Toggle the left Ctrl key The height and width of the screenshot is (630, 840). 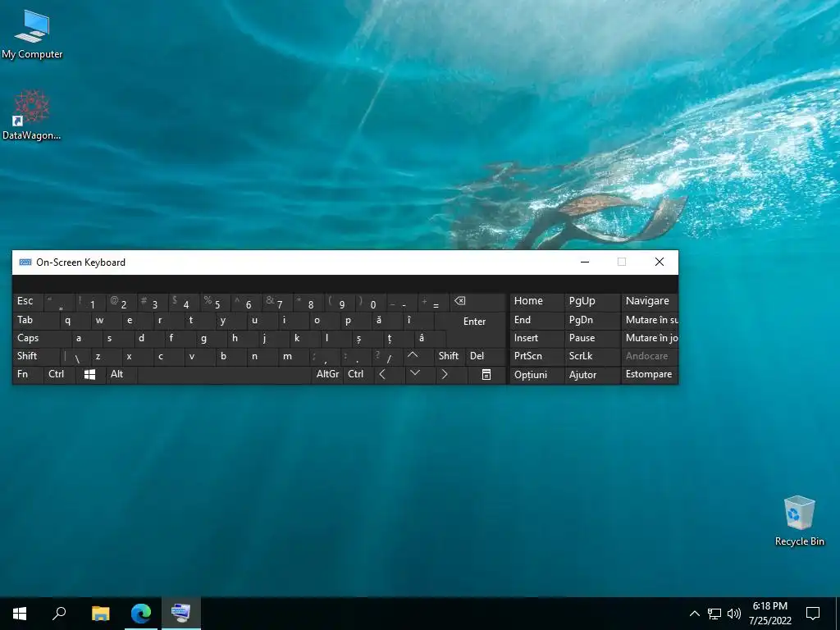click(59, 374)
